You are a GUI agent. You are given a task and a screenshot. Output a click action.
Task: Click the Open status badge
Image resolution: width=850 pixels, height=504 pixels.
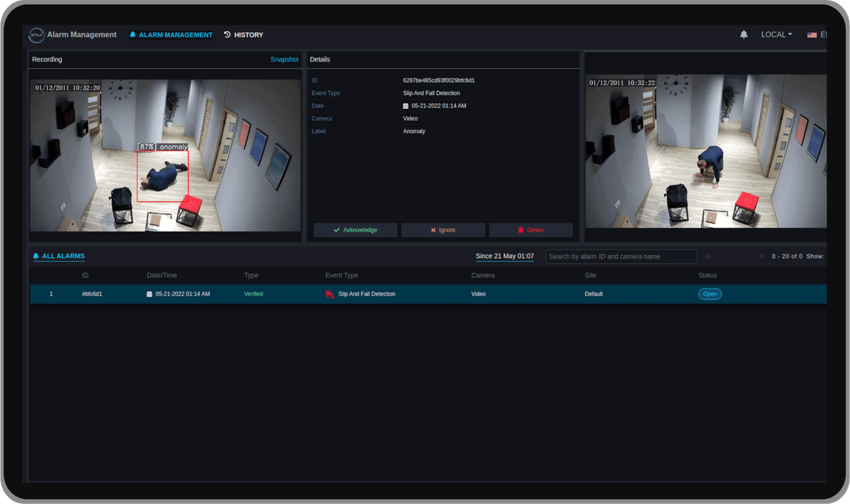tap(710, 294)
